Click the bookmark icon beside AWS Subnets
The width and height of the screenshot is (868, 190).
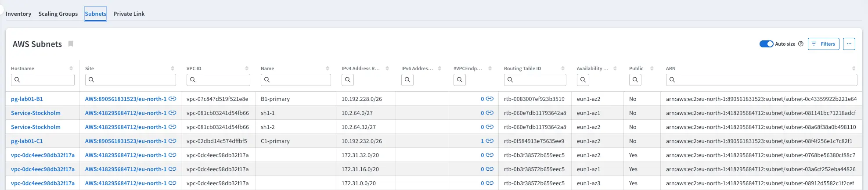(71, 44)
